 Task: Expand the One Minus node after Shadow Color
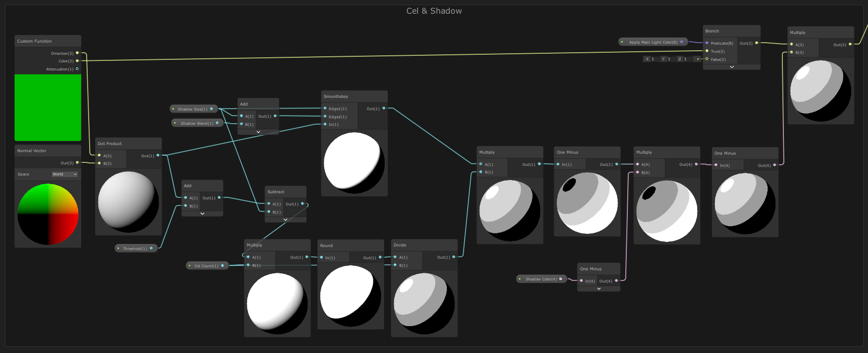599,289
